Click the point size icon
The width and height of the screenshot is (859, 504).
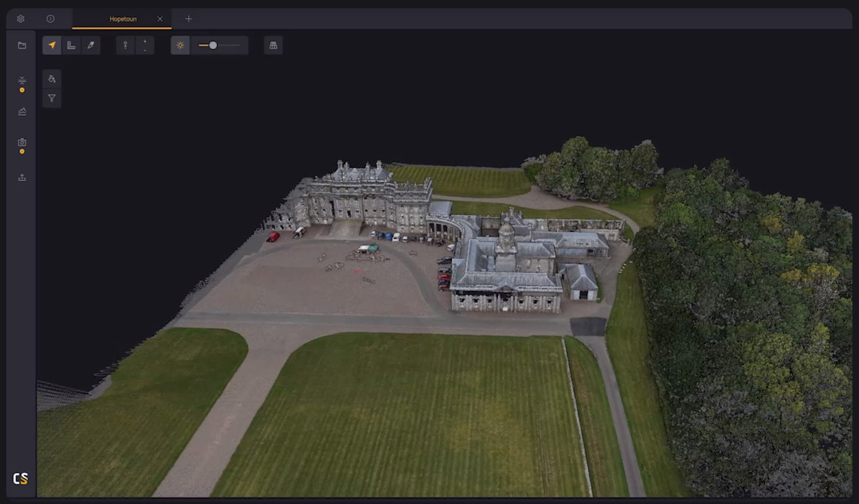125,45
